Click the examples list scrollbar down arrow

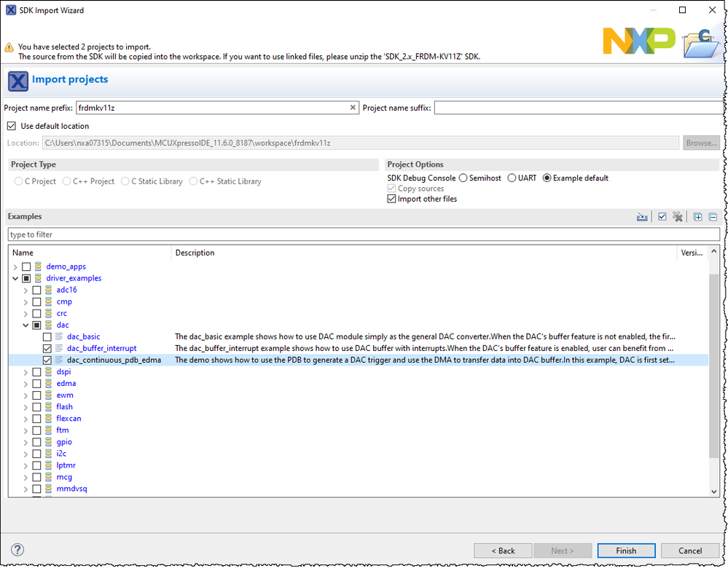coord(714,492)
